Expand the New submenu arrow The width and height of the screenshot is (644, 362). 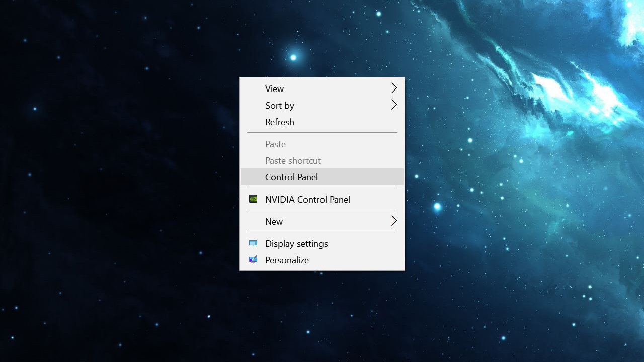coord(394,221)
